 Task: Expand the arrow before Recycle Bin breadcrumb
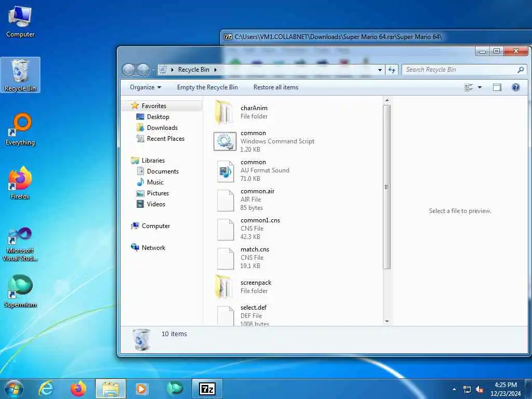[x=172, y=70]
